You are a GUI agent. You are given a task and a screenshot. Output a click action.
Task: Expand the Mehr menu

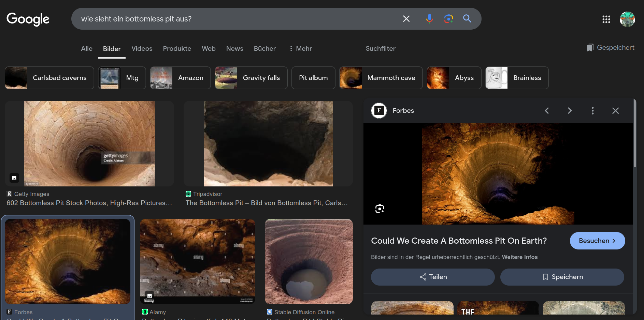[301, 49]
